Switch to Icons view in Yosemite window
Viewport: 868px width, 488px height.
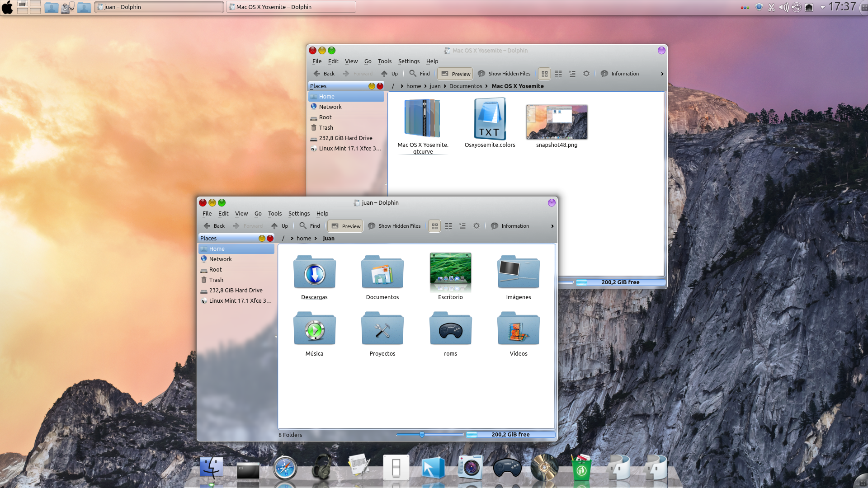point(544,74)
